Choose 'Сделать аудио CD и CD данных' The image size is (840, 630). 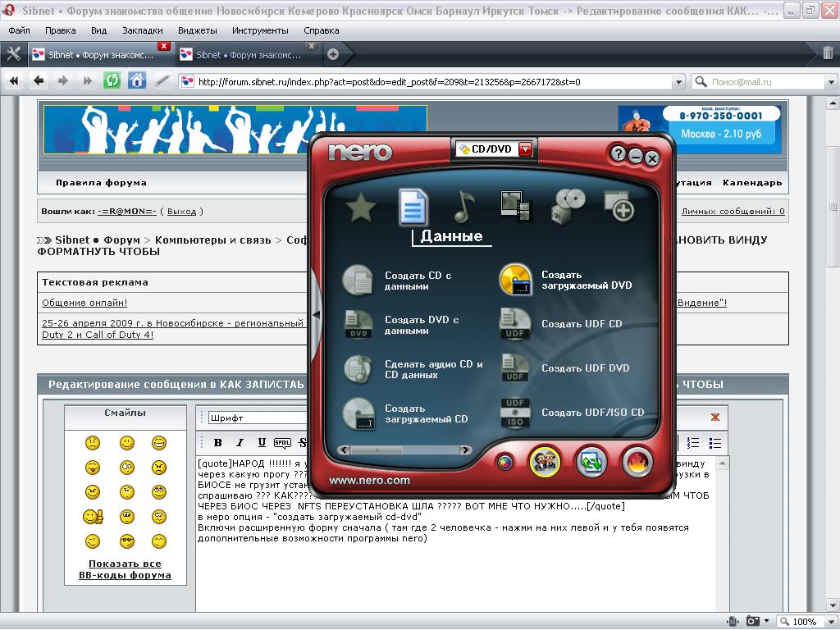[413, 369]
